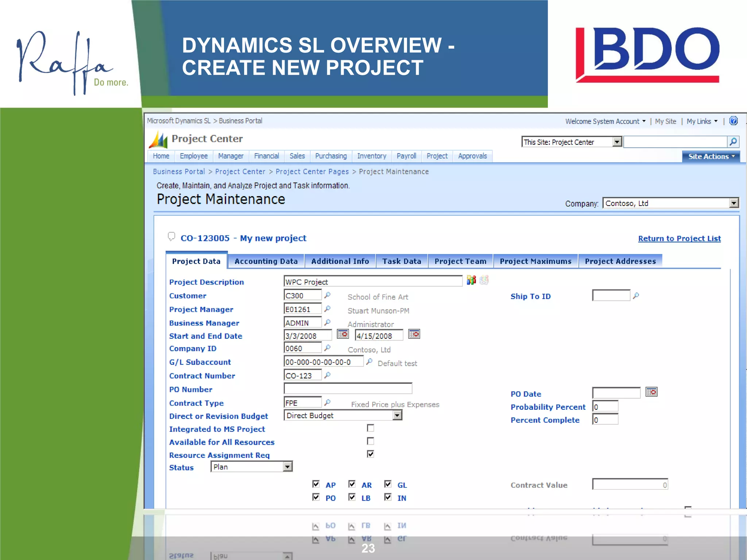This screenshot has height=560, width=747.
Task: Open the people icon beside Project Description
Action: click(471, 280)
